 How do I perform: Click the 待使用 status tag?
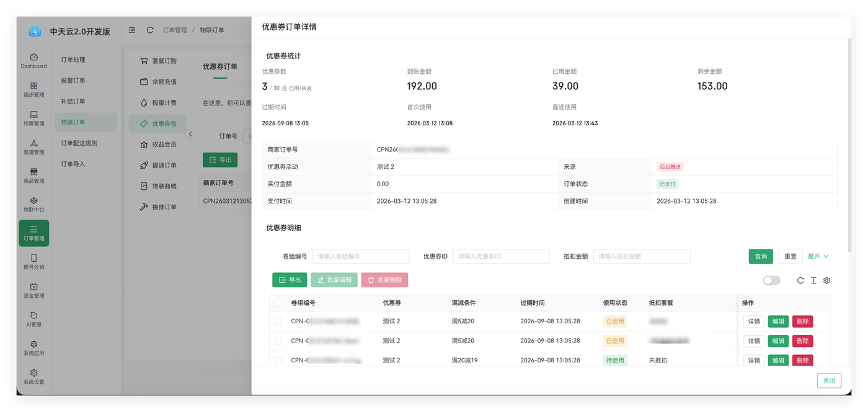pos(615,360)
